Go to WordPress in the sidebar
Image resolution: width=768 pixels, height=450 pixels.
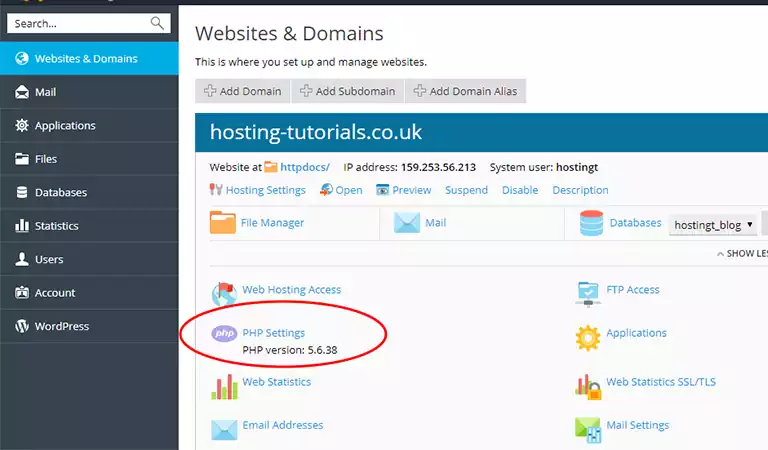tap(89, 326)
